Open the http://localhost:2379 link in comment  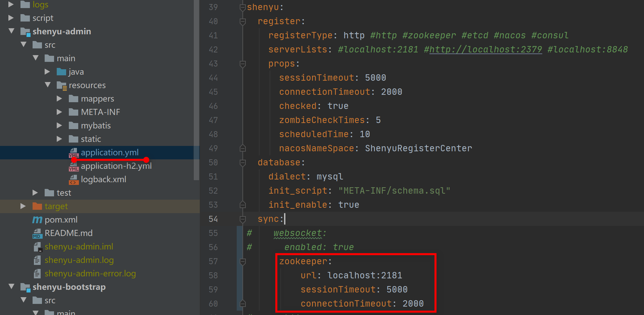(486, 50)
